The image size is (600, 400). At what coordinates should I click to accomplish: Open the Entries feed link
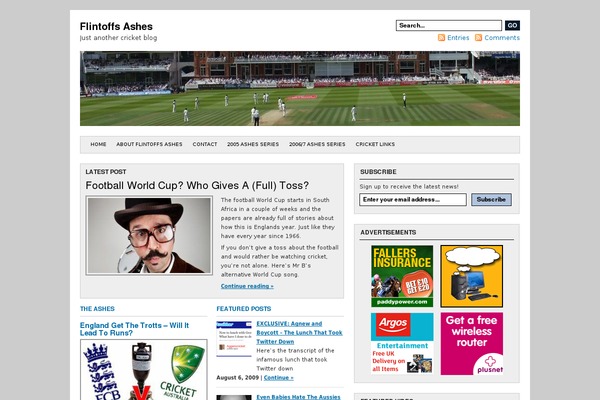click(458, 38)
